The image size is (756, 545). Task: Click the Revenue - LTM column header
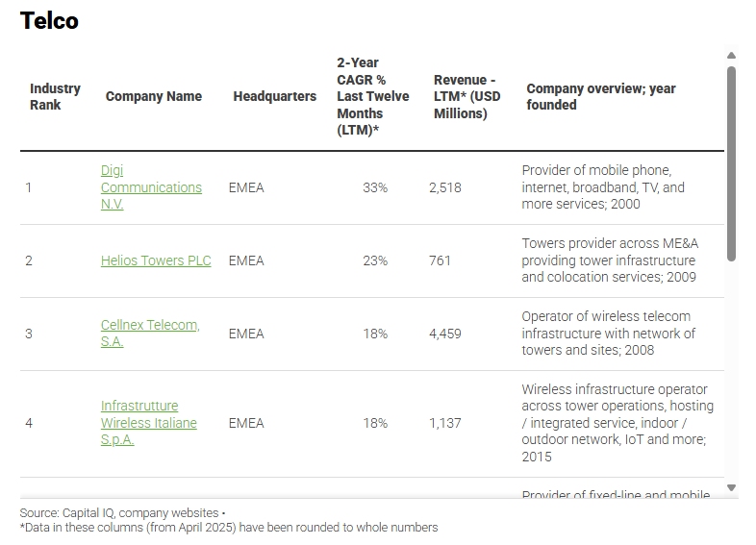466,96
